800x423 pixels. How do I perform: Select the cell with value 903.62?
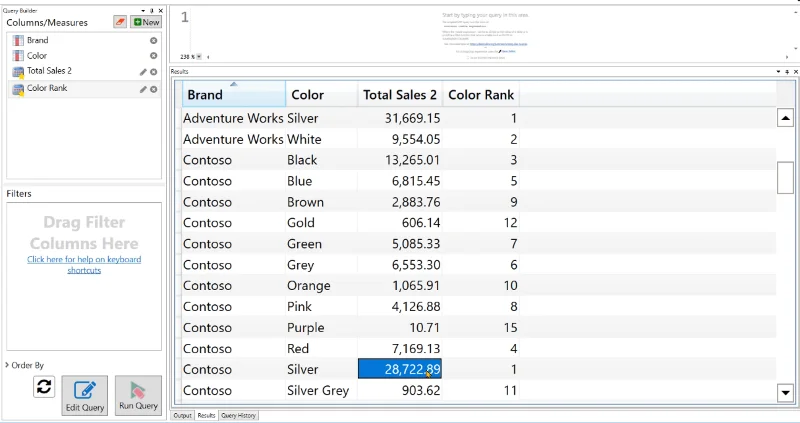[x=400, y=390]
